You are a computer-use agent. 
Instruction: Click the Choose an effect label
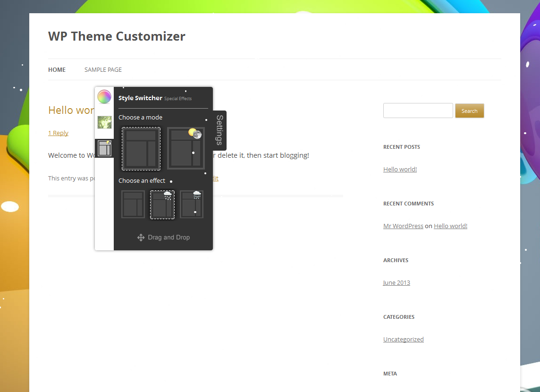pos(142,180)
